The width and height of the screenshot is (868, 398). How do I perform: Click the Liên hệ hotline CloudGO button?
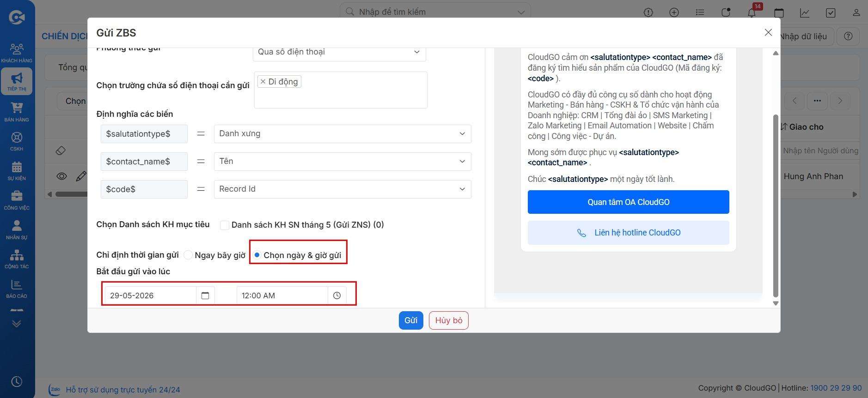tap(629, 233)
